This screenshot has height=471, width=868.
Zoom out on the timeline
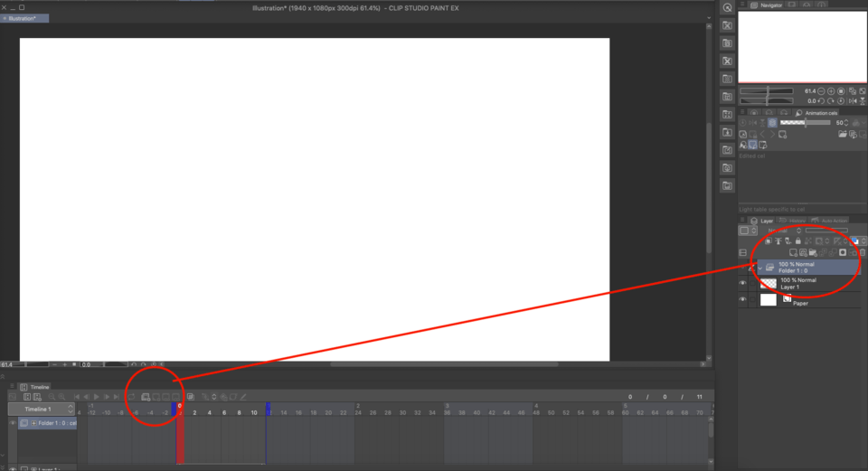pyautogui.click(x=52, y=397)
